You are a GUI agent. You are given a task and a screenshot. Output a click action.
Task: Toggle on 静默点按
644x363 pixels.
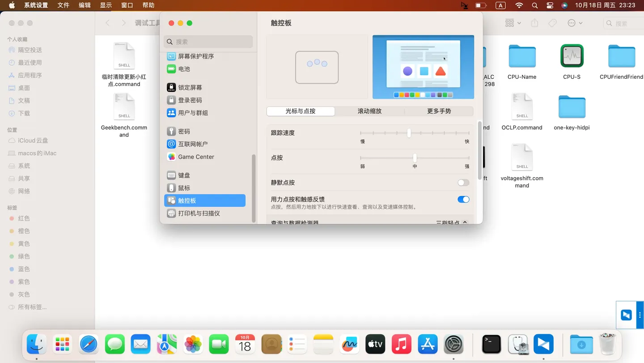tap(463, 183)
